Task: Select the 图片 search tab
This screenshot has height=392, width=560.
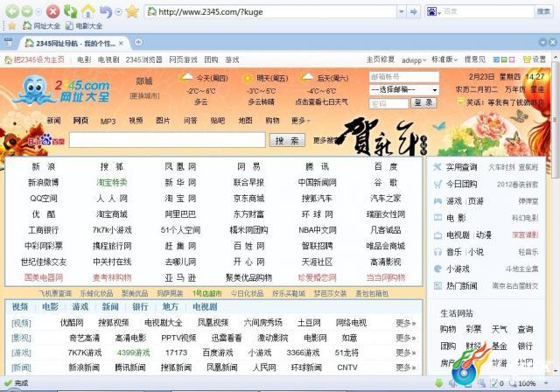Action: click(163, 121)
